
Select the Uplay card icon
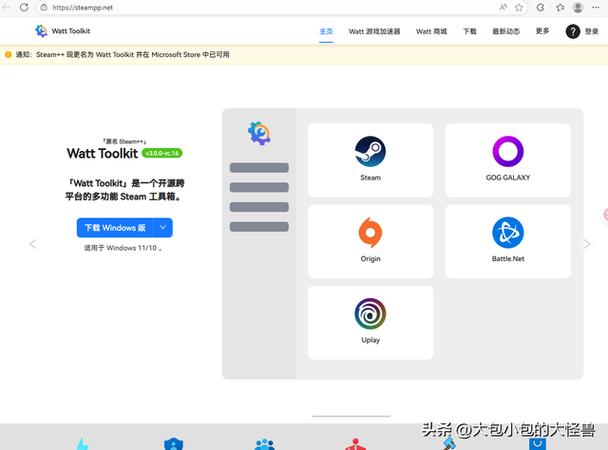(x=370, y=314)
